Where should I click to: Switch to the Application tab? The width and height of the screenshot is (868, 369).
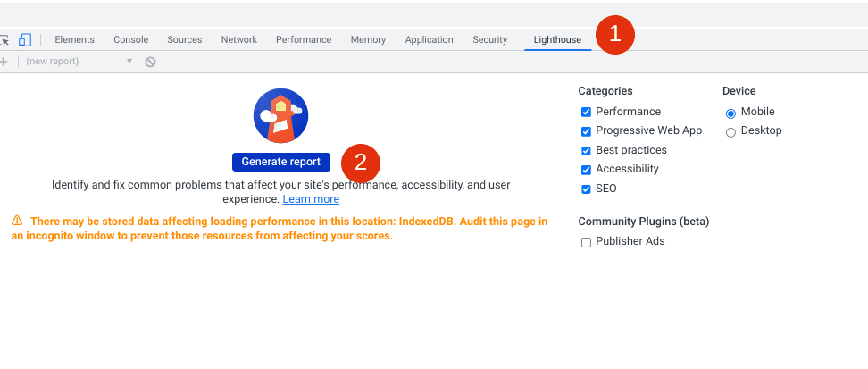[429, 39]
